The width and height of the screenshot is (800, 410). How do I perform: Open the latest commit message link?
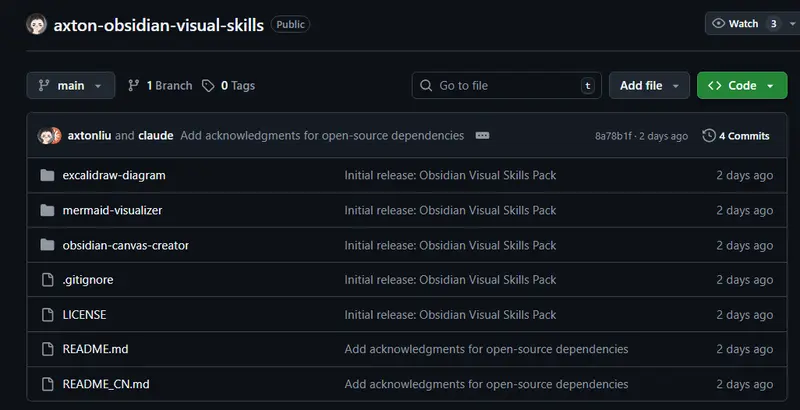322,136
